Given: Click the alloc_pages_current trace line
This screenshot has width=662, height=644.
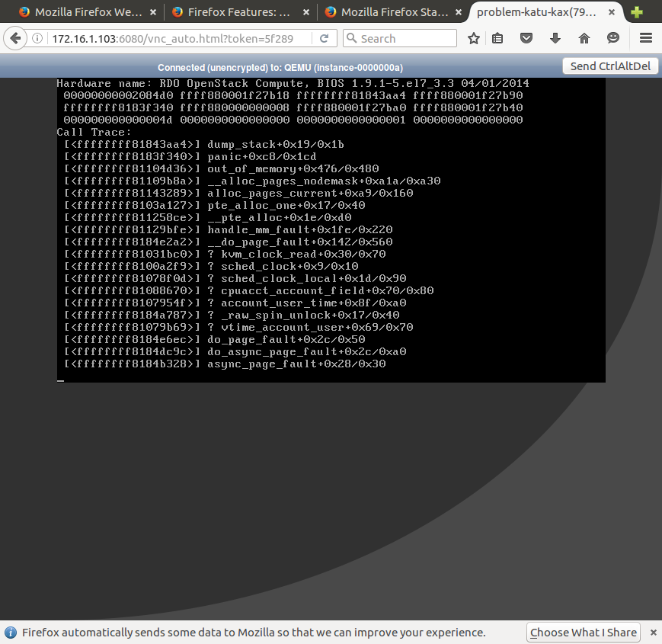Looking at the screenshot, I should coord(238,194).
